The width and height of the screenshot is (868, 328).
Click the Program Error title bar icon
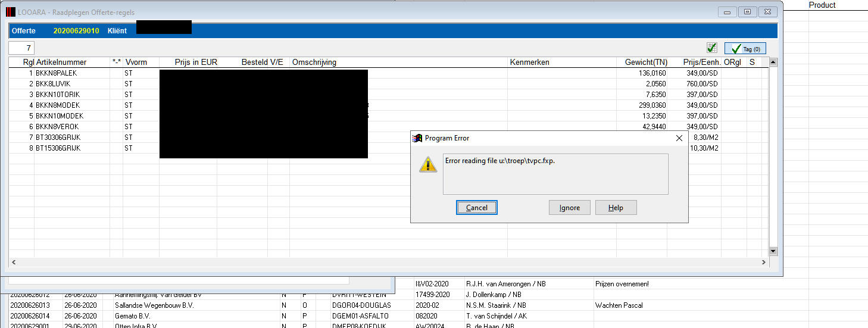pos(418,138)
